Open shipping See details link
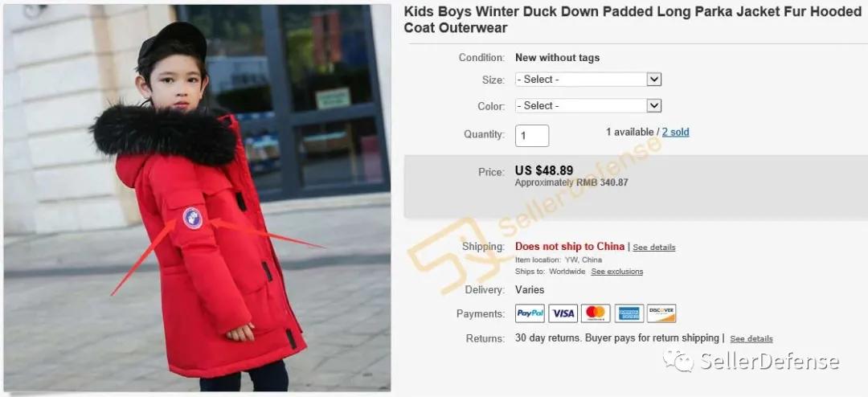 point(653,248)
